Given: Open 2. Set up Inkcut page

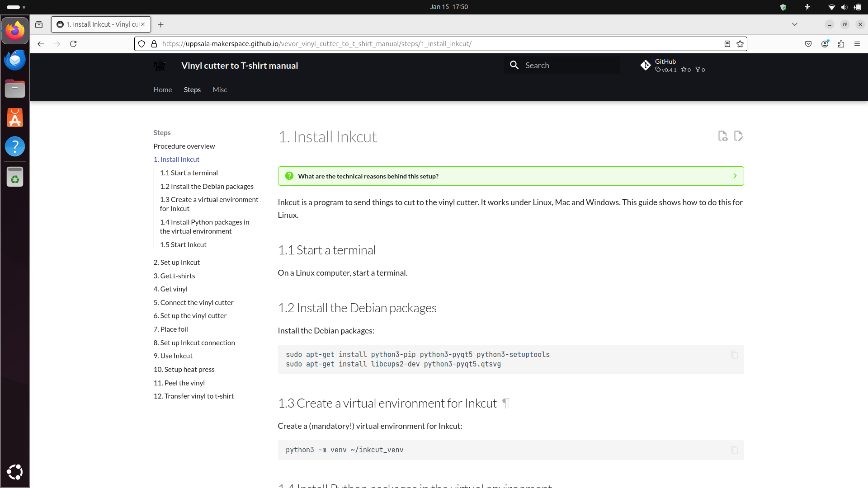Looking at the screenshot, I should (x=176, y=263).
